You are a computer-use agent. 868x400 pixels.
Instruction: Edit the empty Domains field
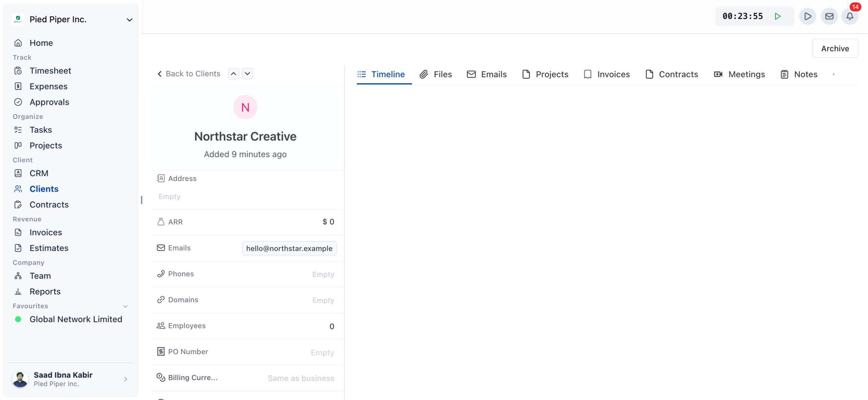tap(323, 300)
